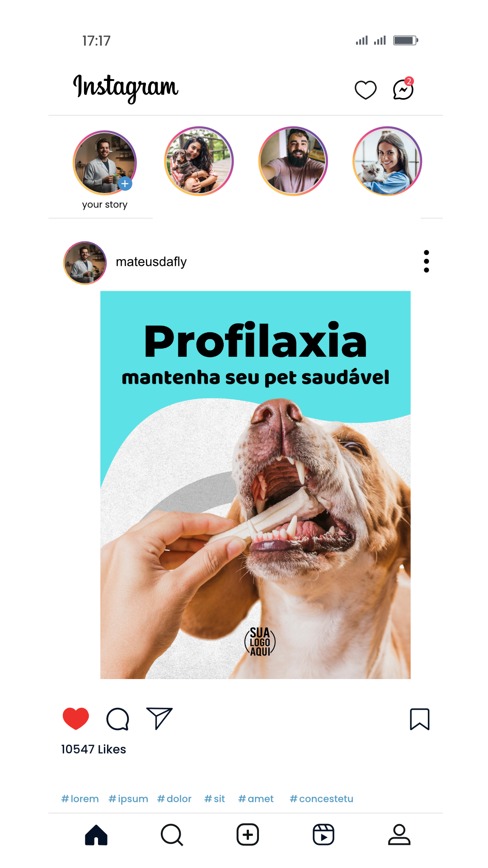Open mateusdafly username link

[x=151, y=262]
